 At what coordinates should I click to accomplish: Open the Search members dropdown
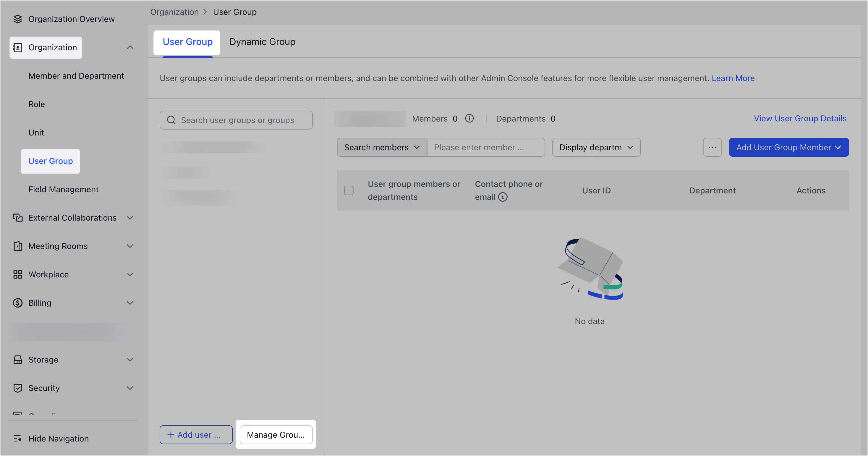tap(382, 147)
